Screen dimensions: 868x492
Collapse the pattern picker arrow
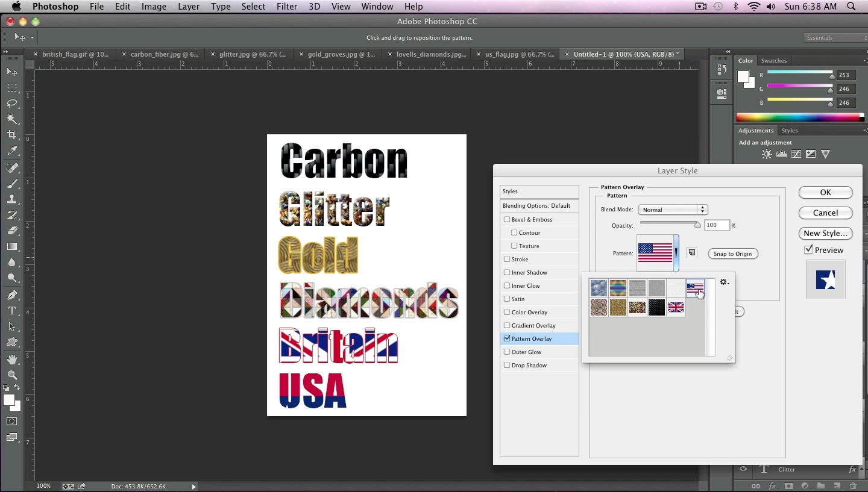pos(677,253)
